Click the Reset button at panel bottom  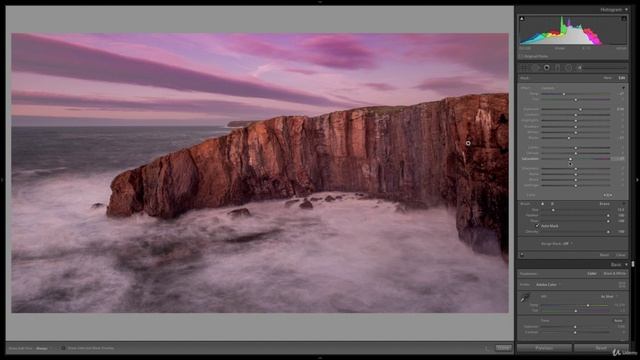(x=601, y=348)
